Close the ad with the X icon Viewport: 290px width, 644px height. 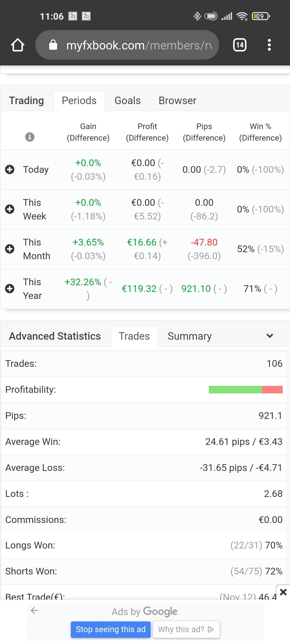pos(283,592)
